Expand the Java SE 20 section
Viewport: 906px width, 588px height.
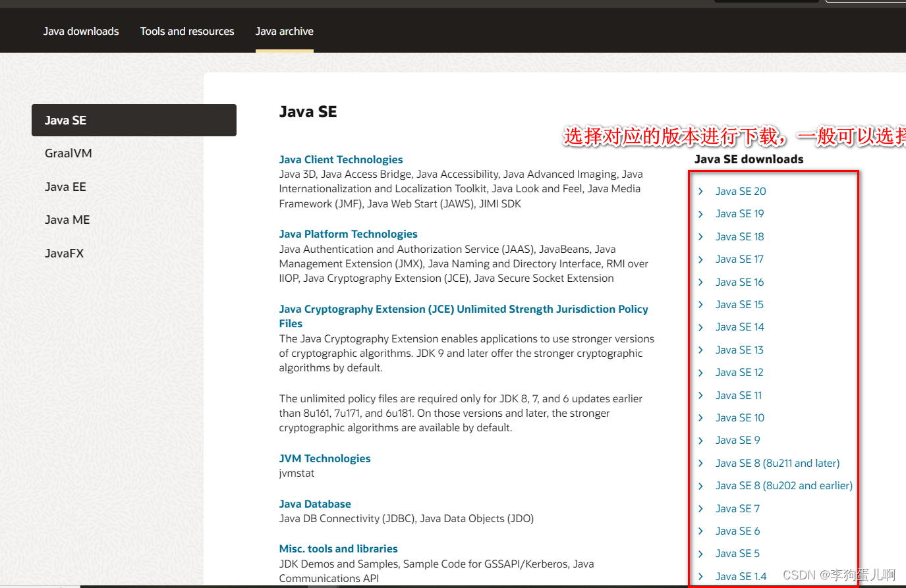pos(741,191)
